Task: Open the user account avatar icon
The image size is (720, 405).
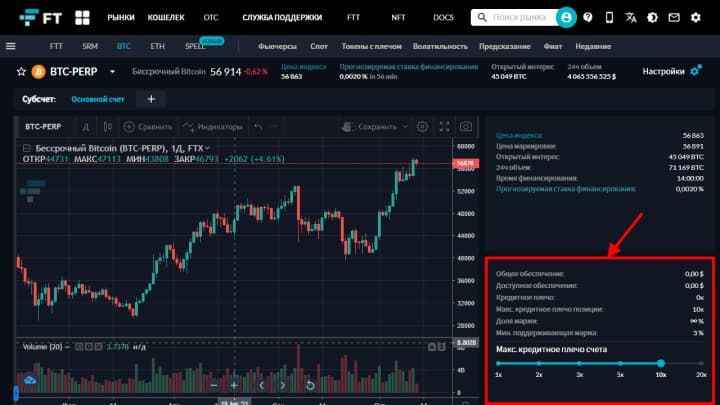Action: click(566, 17)
